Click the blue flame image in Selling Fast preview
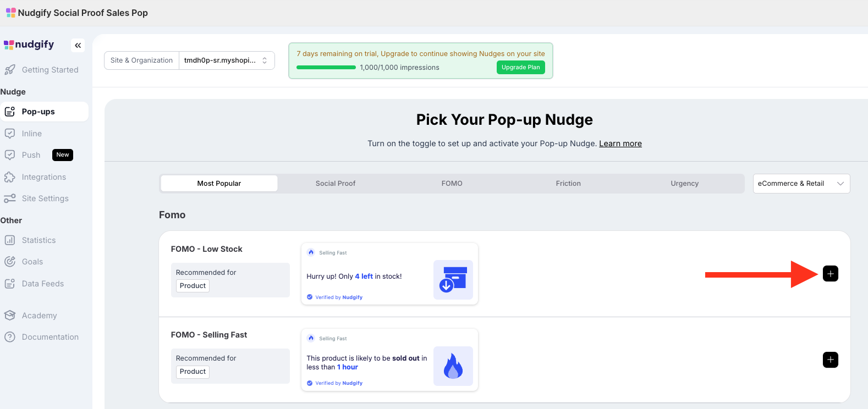868x409 pixels. 453,366
